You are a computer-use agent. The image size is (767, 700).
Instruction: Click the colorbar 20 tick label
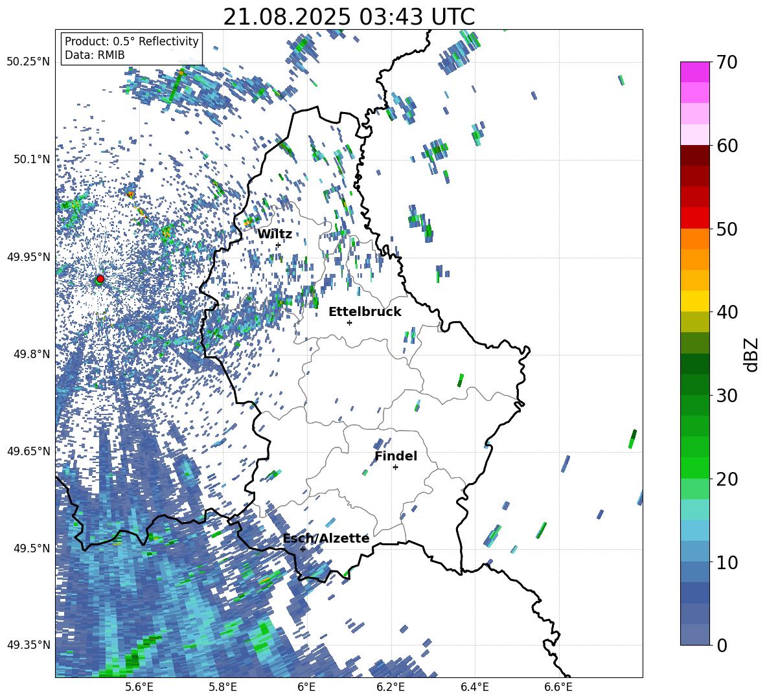click(727, 479)
